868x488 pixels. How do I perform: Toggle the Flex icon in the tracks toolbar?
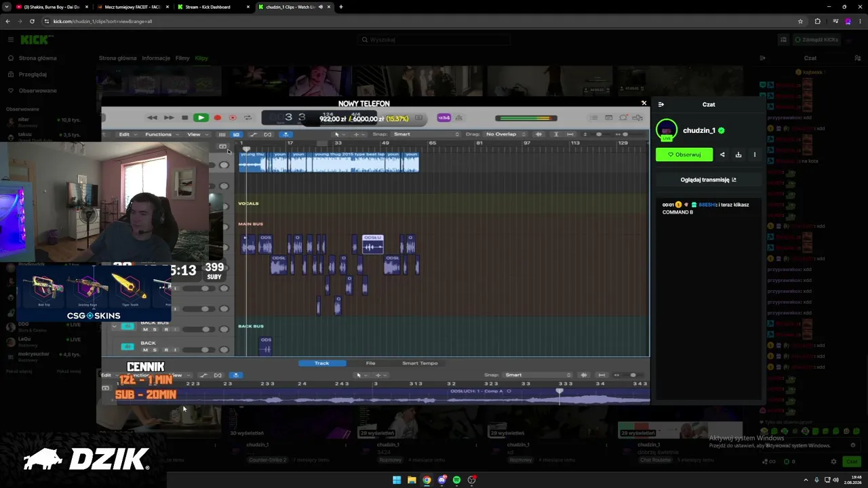click(x=268, y=134)
